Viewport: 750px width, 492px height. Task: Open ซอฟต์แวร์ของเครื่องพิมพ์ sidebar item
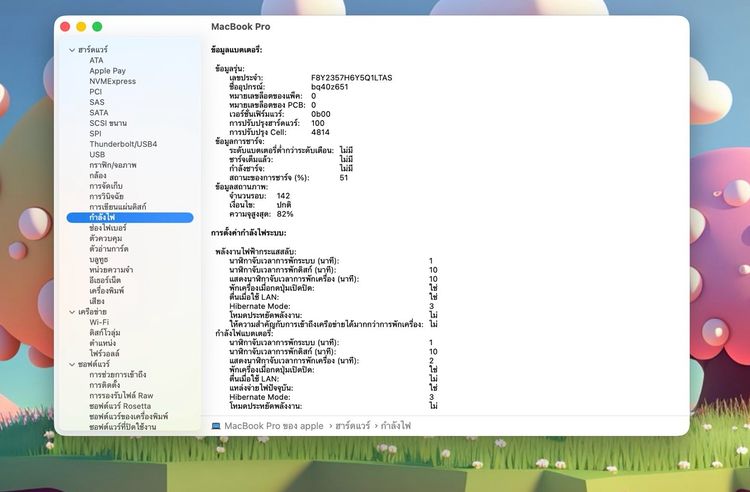[x=129, y=416]
